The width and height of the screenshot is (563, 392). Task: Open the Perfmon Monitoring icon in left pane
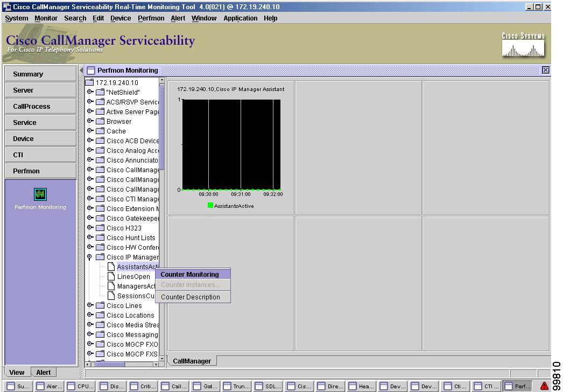tap(40, 194)
